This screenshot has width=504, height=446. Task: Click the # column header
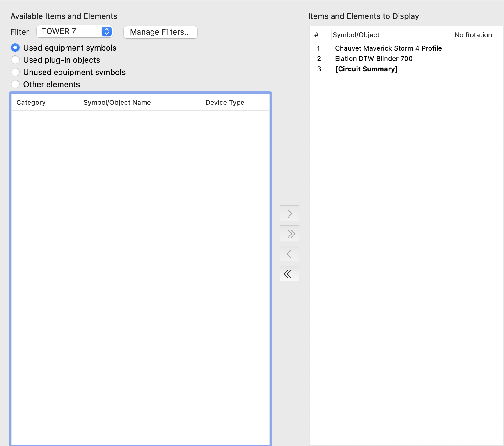tap(317, 35)
